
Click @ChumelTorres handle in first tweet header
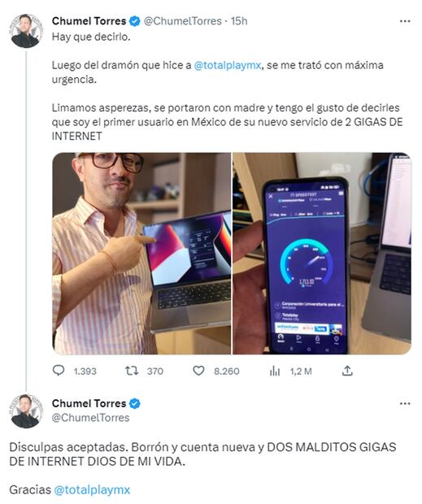coord(183,21)
